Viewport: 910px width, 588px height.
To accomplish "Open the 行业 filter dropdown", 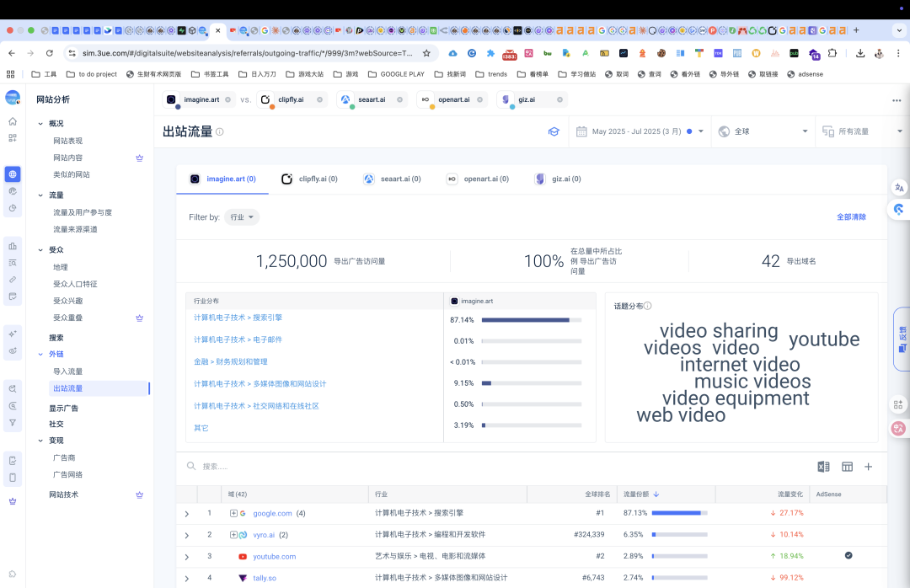I will 242,217.
